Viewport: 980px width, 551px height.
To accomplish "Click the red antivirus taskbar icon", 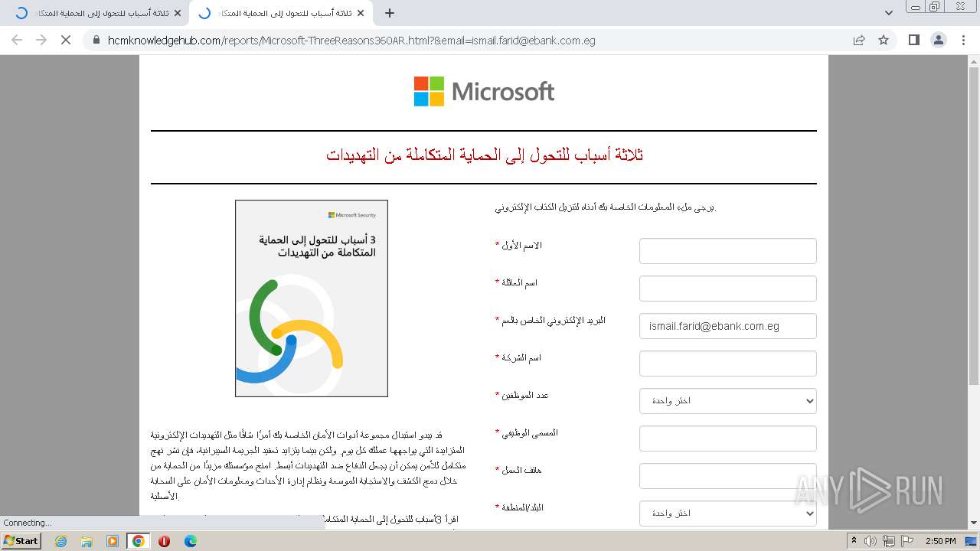I will click(x=164, y=541).
